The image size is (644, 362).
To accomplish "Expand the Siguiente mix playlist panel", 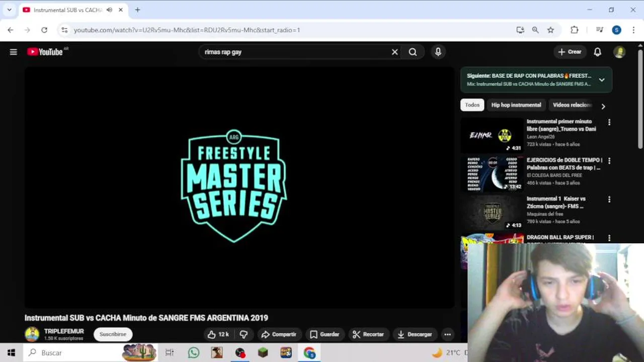I will tap(602, 80).
